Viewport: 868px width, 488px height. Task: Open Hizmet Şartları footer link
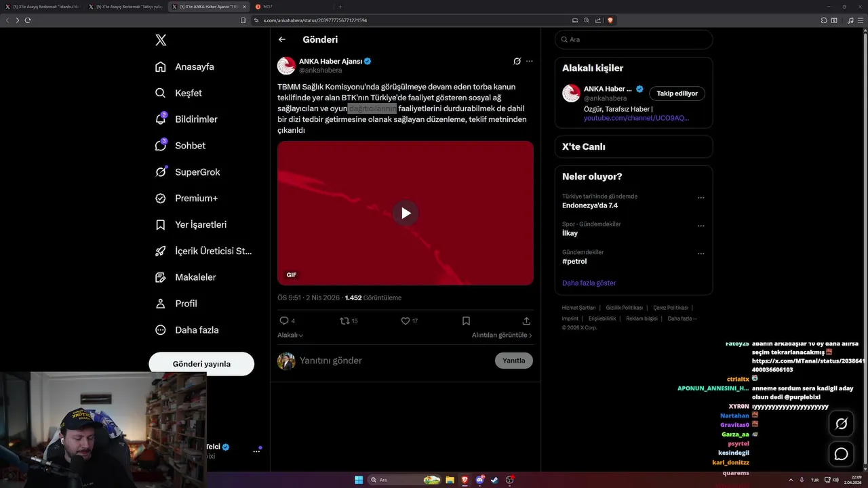[578, 308]
